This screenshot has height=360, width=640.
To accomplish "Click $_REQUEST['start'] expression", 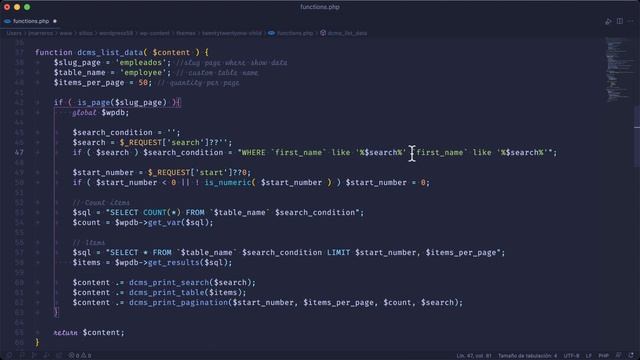I will [192, 173].
